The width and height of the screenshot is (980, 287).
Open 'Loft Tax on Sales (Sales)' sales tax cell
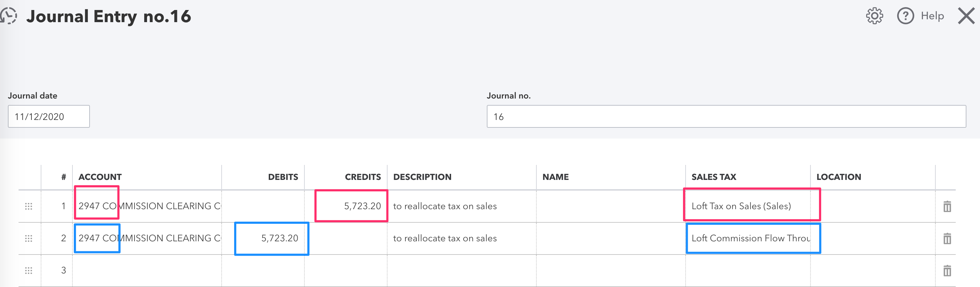748,206
